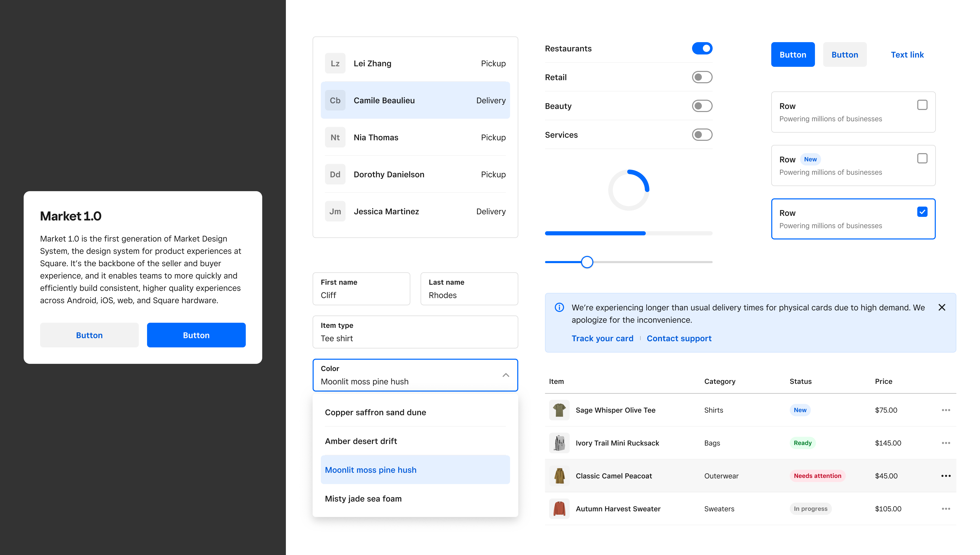980x555 pixels.
Task: Click the info icon in the delivery notice banner
Action: (x=559, y=307)
